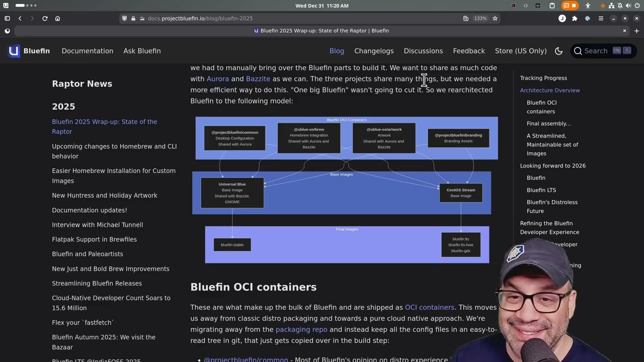Open a new tab with the plus icon
The height and width of the screenshot is (362, 644).
636,31
